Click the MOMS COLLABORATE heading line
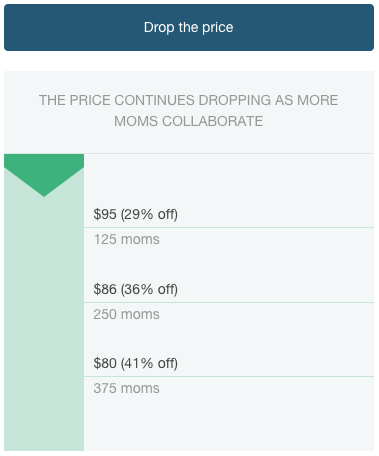Screen dimensions: 379x456 (189, 121)
